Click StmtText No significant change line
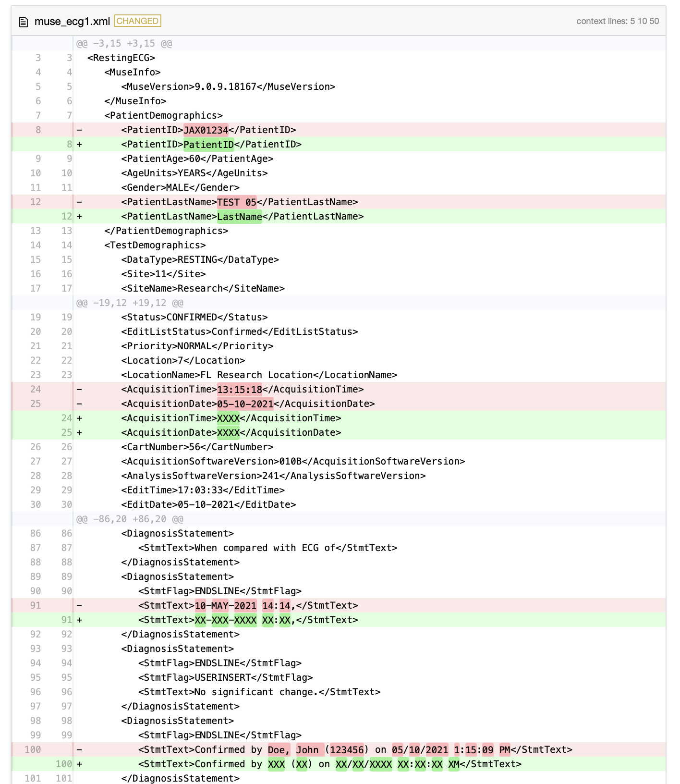Image resolution: width=680 pixels, height=784 pixels. [259, 692]
